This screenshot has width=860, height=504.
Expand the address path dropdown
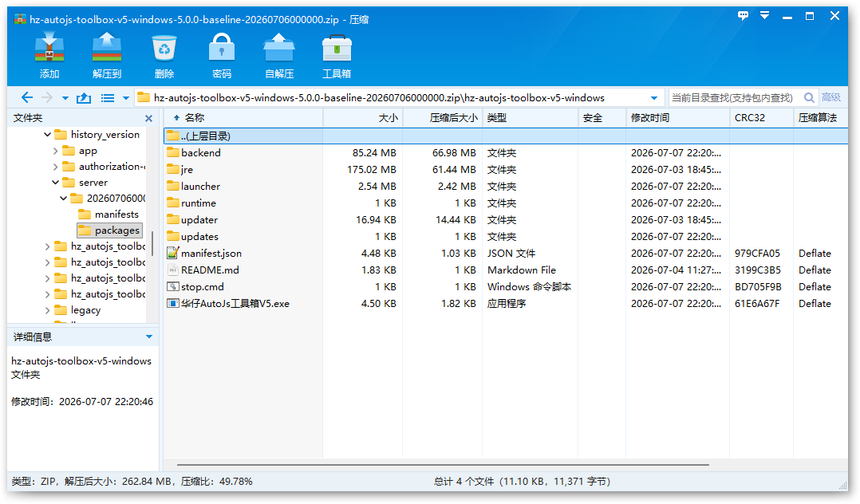click(x=654, y=98)
